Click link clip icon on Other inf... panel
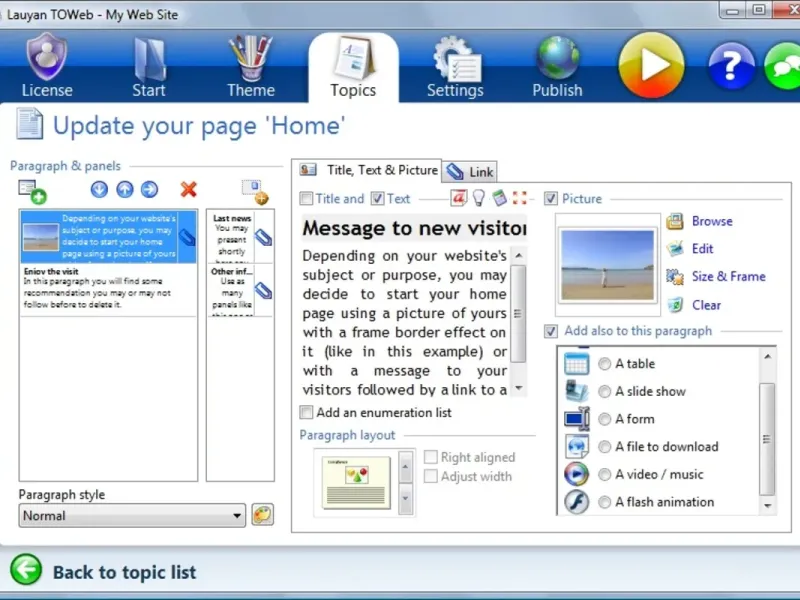This screenshot has height=600, width=800. tap(263, 291)
